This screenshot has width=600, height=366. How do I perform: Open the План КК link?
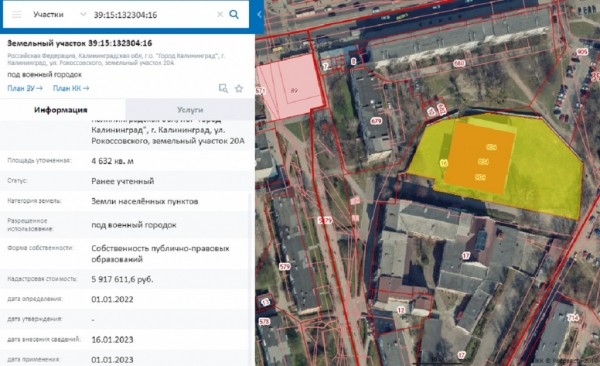[x=71, y=88]
